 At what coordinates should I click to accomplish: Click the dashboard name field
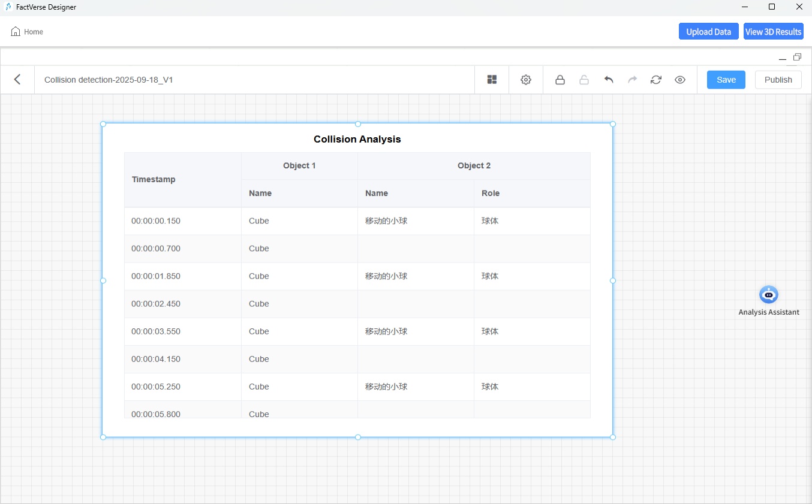tap(109, 80)
